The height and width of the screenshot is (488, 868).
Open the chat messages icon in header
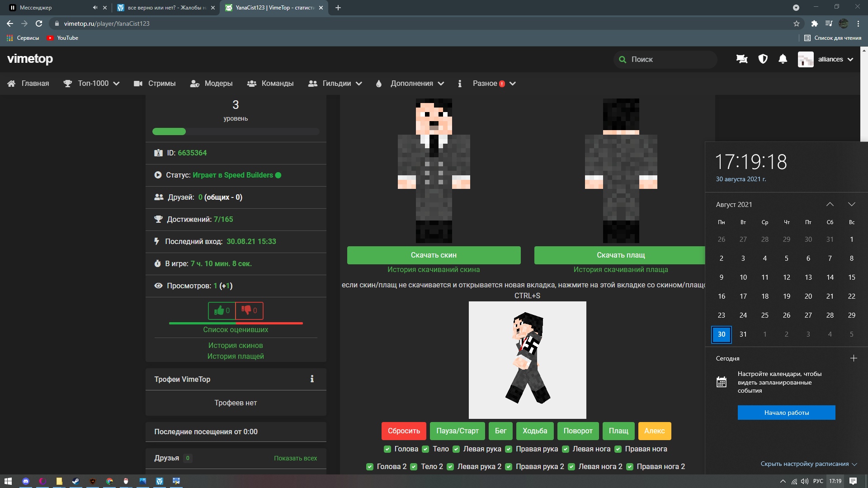741,59
